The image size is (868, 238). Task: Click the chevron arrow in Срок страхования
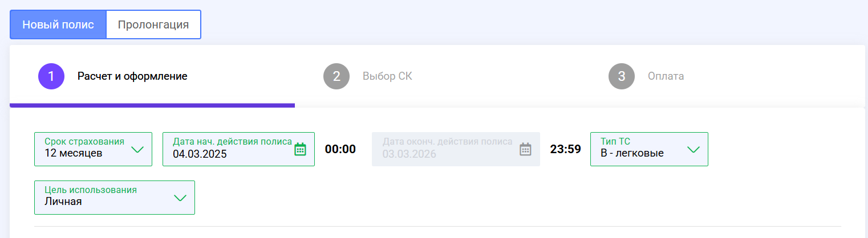pos(137,150)
